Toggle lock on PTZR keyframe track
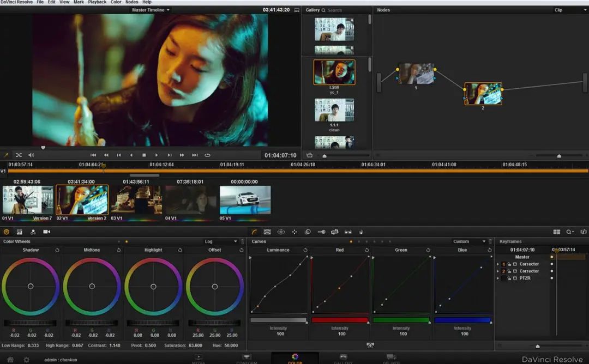Image resolution: width=589 pixels, height=364 pixels. [x=509, y=278]
